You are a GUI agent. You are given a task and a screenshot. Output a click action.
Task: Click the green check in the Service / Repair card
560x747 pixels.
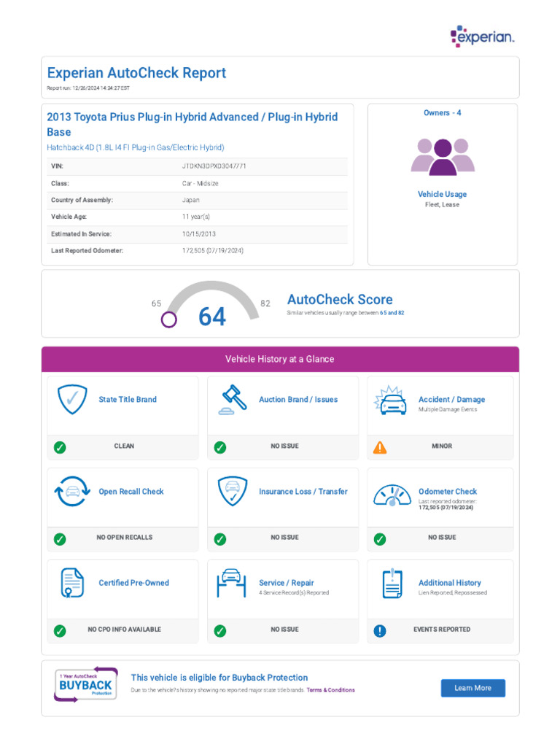(220, 631)
